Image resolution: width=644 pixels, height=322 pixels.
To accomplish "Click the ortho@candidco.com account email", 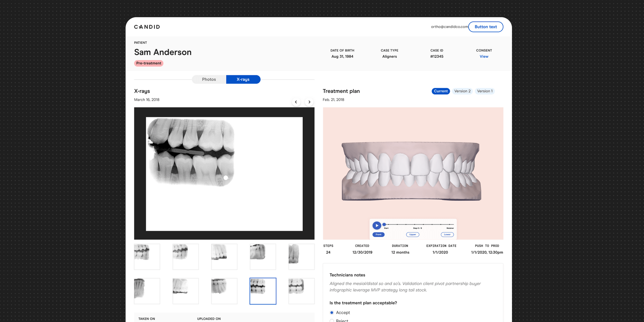I will point(450,27).
